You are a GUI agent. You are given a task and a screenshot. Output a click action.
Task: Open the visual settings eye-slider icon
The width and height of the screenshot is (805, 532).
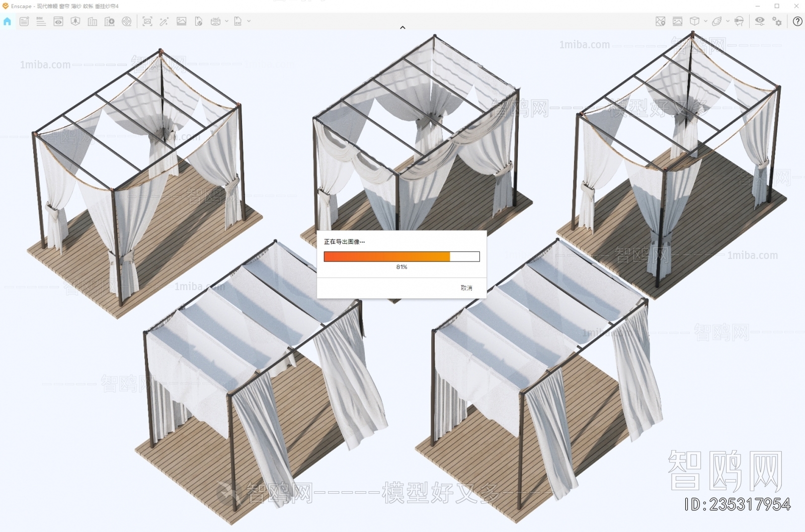760,22
